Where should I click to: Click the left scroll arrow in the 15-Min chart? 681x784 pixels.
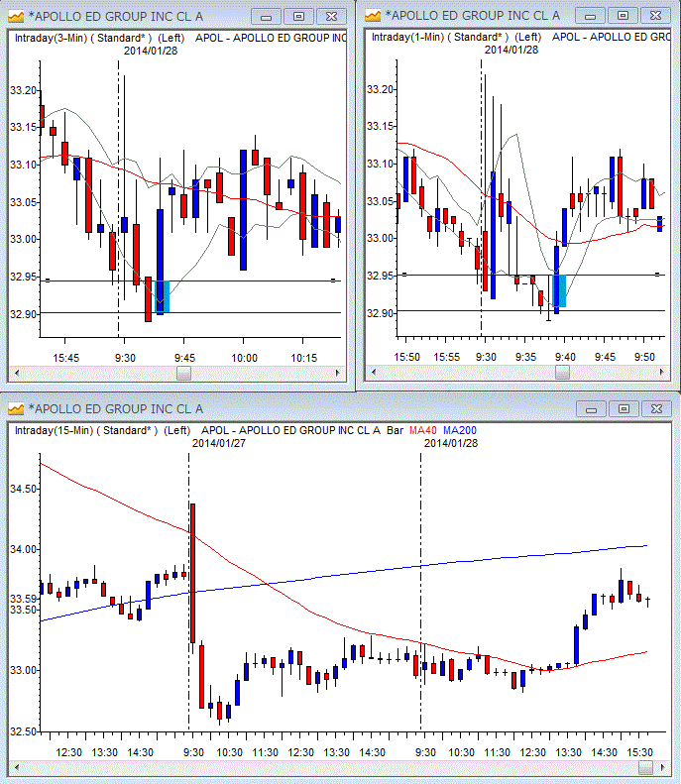[x=17, y=767]
